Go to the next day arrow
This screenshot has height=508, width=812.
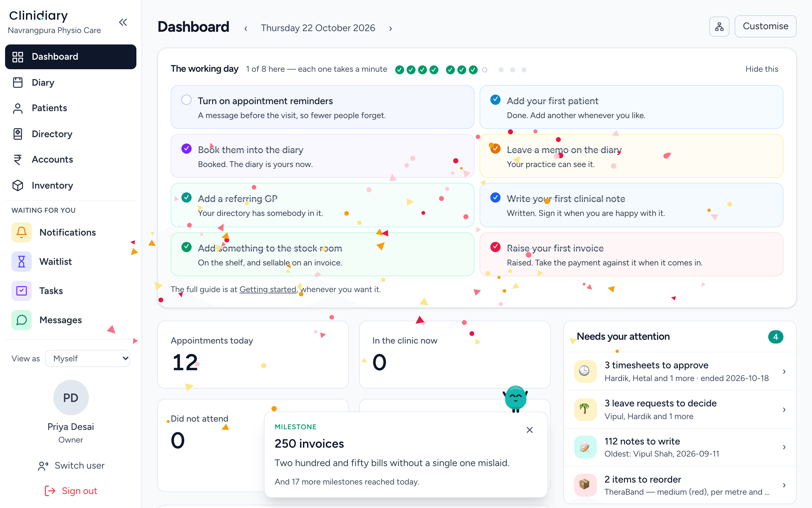coord(390,28)
